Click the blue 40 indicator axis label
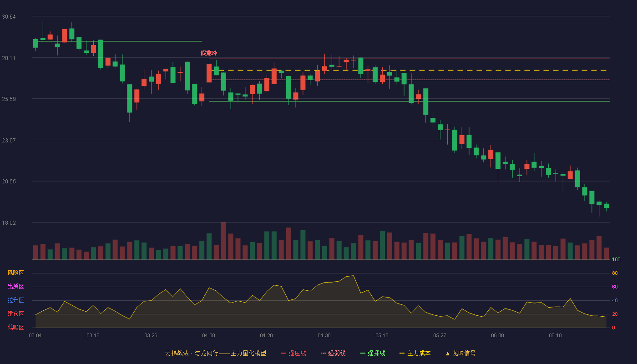Viewport: 637px width, 364px height. click(x=615, y=301)
